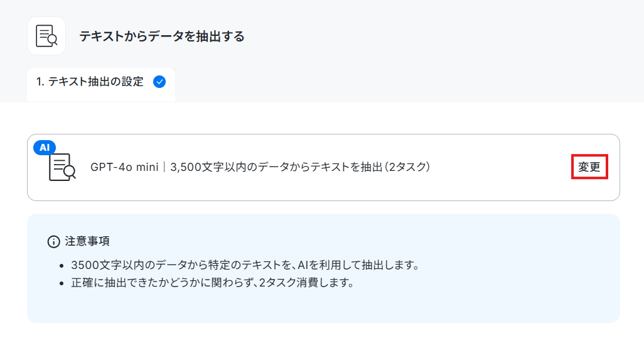Click the bullet dot before 正確に抽出 note
Image resolution: width=644 pixels, height=350 pixels.
tap(62, 283)
